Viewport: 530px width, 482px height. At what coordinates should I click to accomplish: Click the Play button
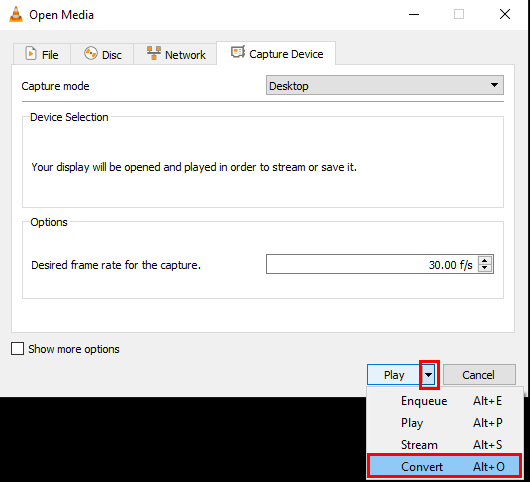394,375
